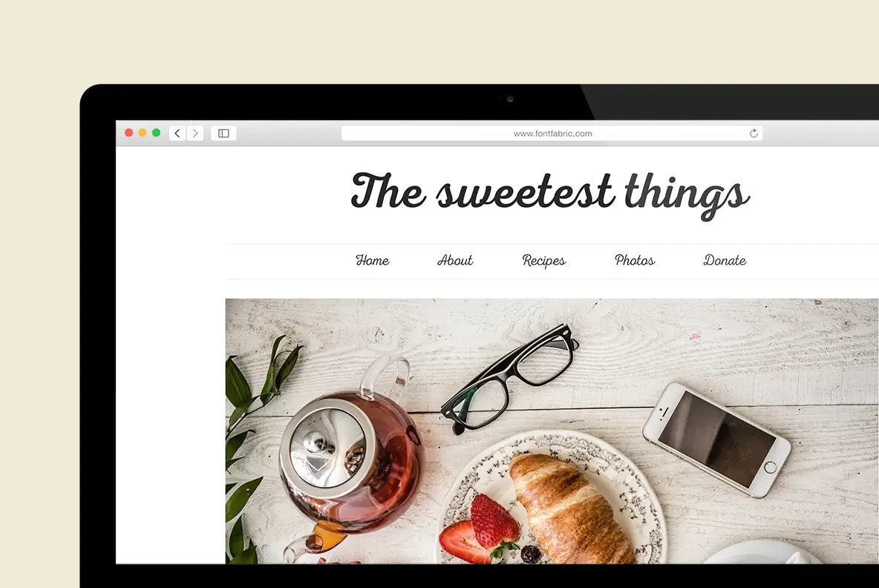Image resolution: width=879 pixels, height=588 pixels.
Task: Click the teapot in the hero image
Action: pyautogui.click(x=350, y=454)
